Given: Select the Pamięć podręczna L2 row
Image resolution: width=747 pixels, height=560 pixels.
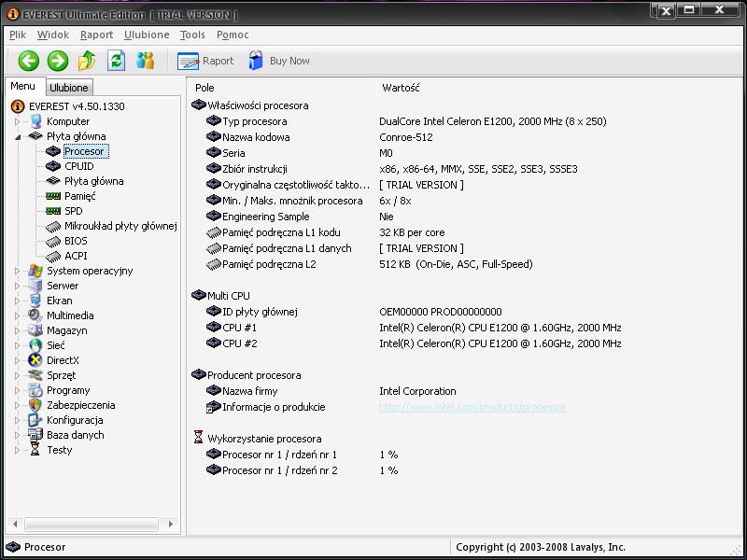Looking at the screenshot, I should tap(369, 264).
